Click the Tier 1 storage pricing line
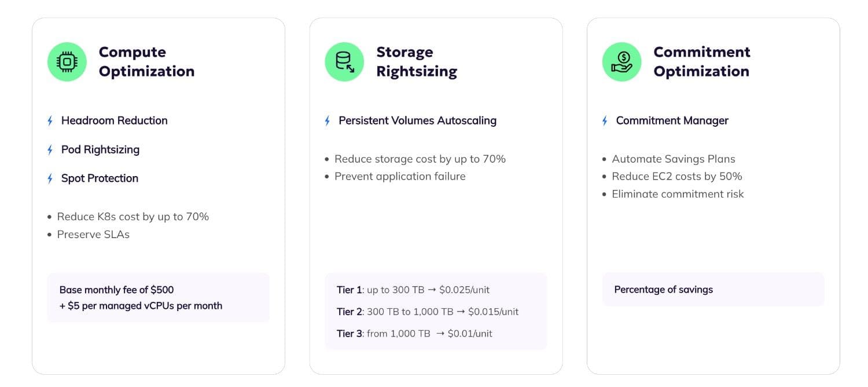The width and height of the screenshot is (868, 387). coord(413,290)
